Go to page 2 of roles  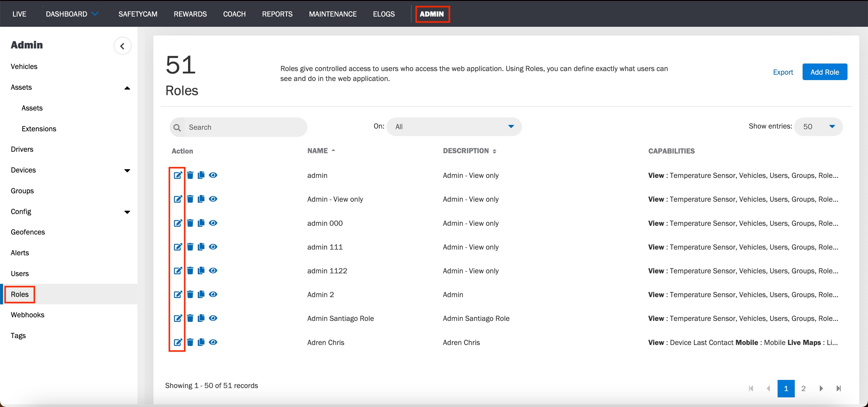(803, 388)
